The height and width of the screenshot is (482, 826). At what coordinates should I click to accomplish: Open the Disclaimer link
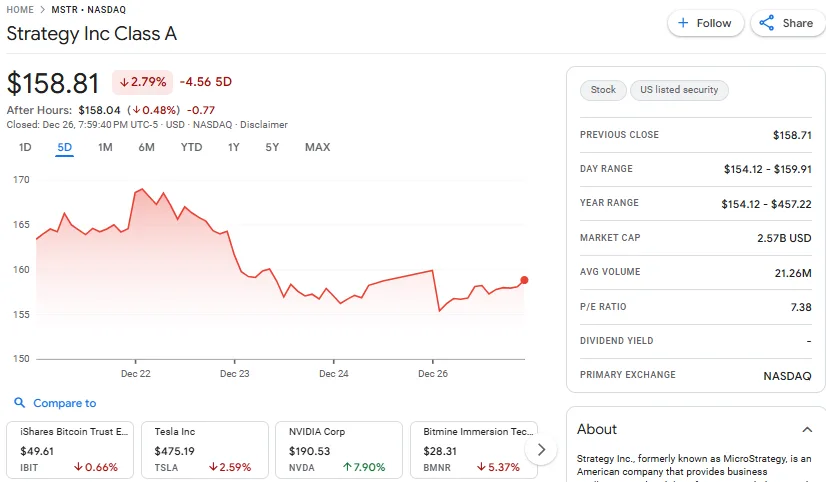tap(264, 125)
